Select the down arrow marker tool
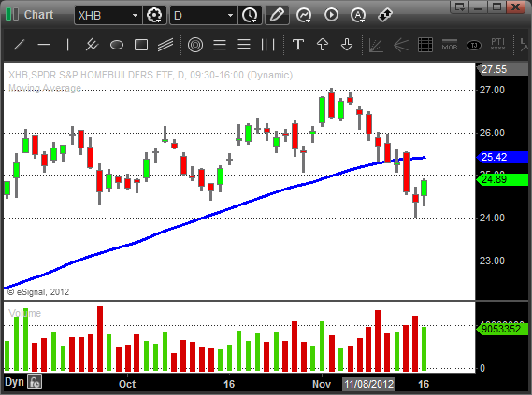This screenshot has height=395, width=532. point(347,45)
